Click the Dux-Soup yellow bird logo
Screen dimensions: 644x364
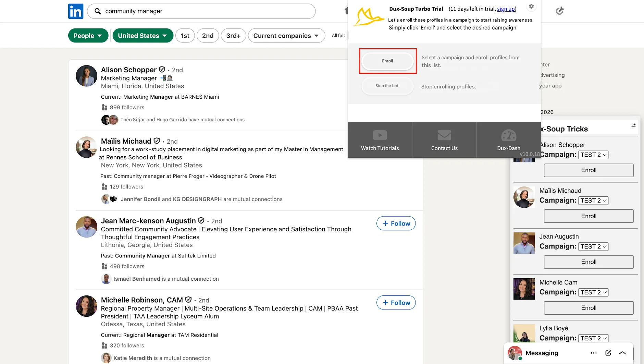[368, 17]
